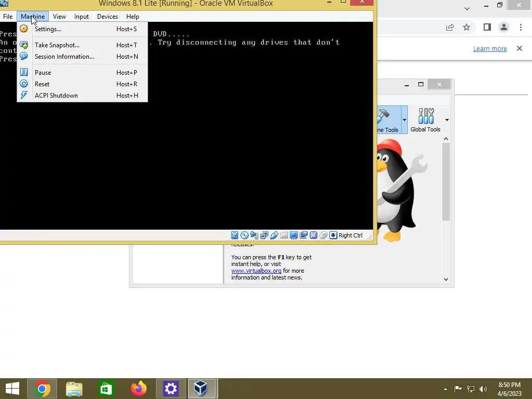
Task: Open the Chrome profile avatar
Action: tap(504, 27)
